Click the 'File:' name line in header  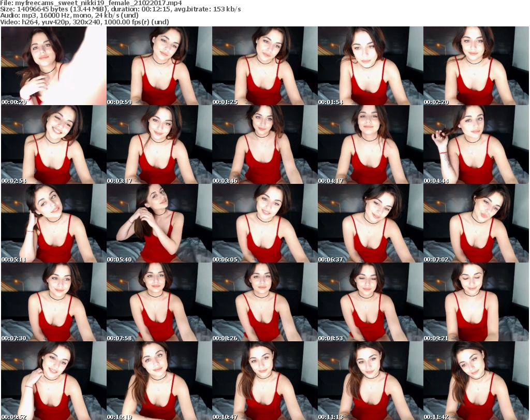point(91,3)
